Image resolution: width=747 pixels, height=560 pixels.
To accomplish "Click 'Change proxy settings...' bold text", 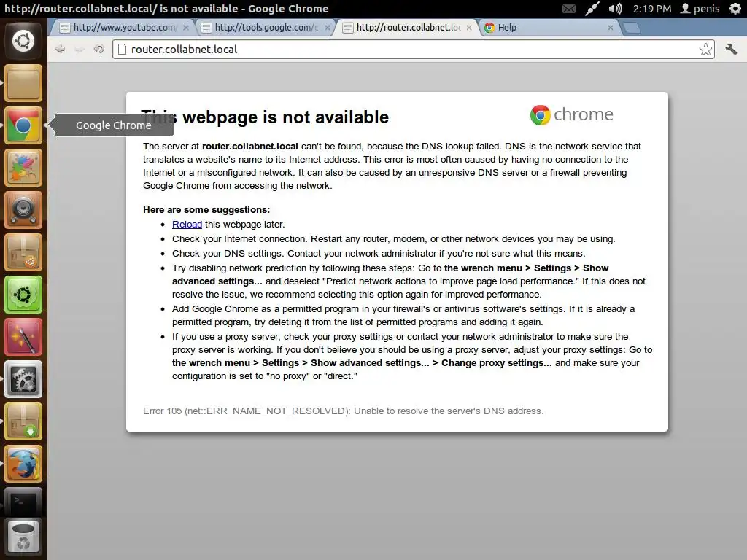I will pos(496,363).
